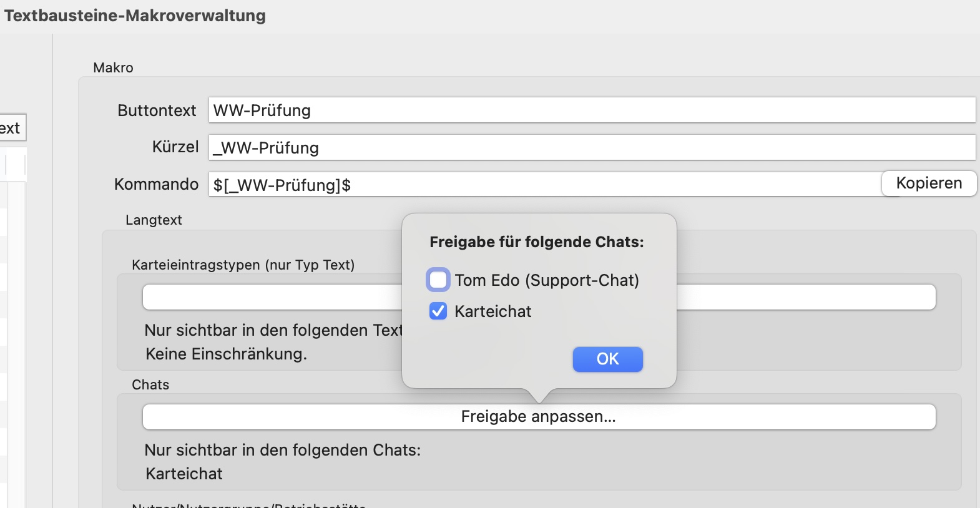Click the Karteichat label in the popover
Screen dimensions: 980x508
coord(493,311)
